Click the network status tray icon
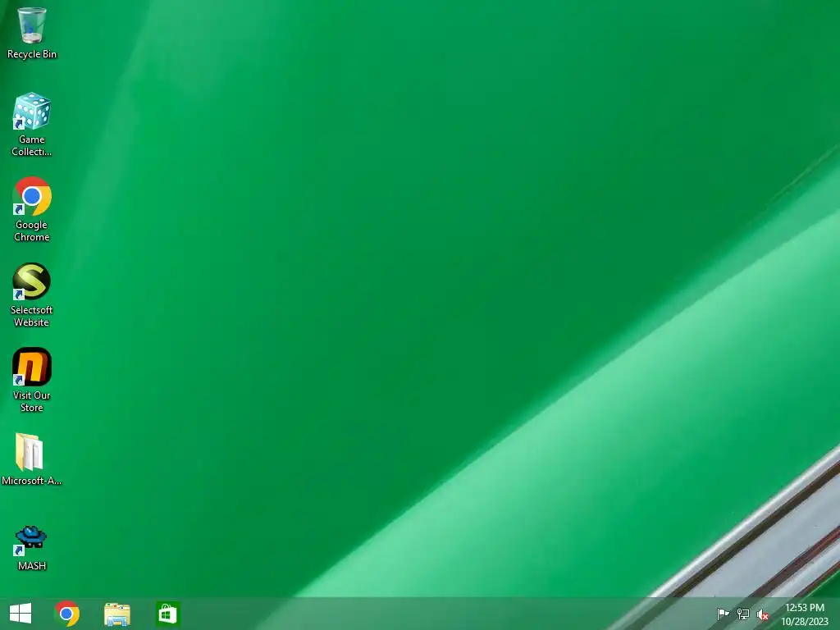840x630 pixels. [743, 614]
